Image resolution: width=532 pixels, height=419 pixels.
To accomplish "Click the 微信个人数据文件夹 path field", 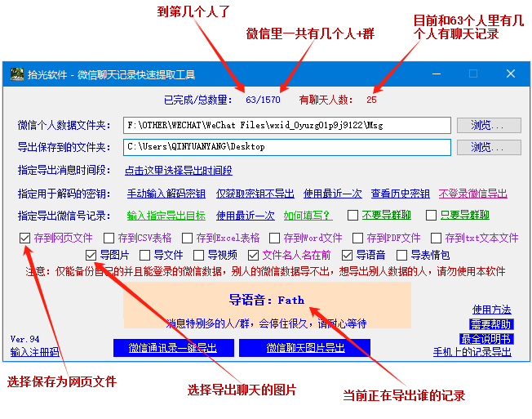I will [x=287, y=125].
